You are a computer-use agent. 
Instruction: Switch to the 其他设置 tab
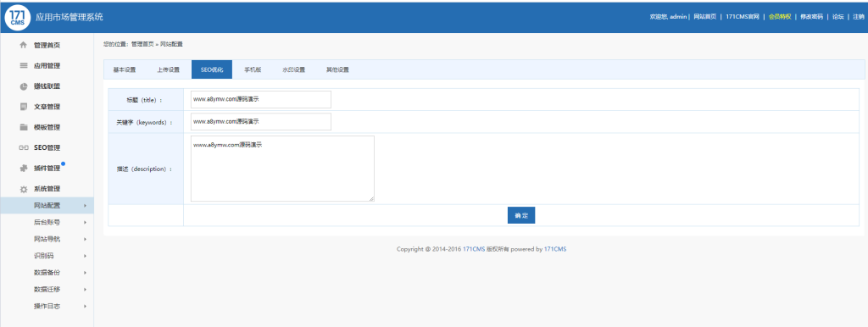(337, 69)
